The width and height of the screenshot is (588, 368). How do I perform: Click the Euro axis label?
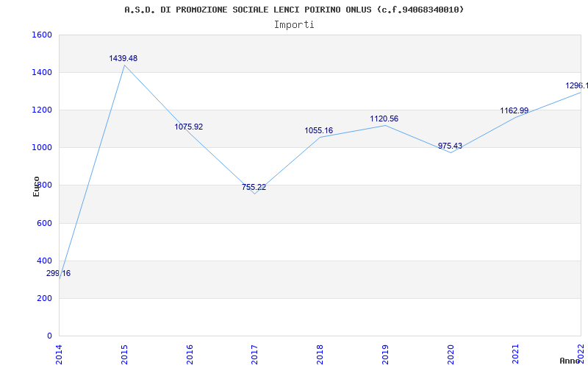point(36,187)
